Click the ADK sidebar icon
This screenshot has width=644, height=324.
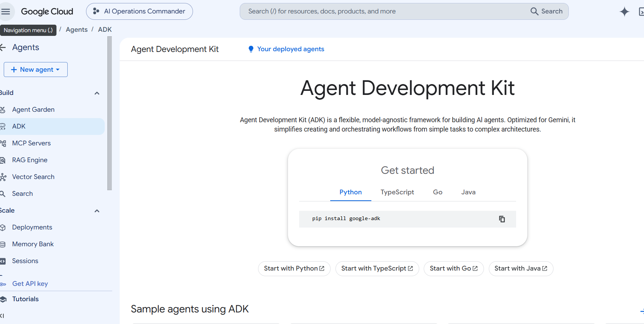[x=3, y=126]
